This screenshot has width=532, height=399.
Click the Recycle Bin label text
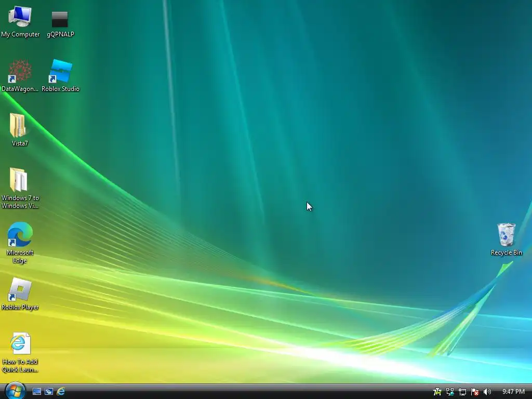pyautogui.click(x=506, y=252)
